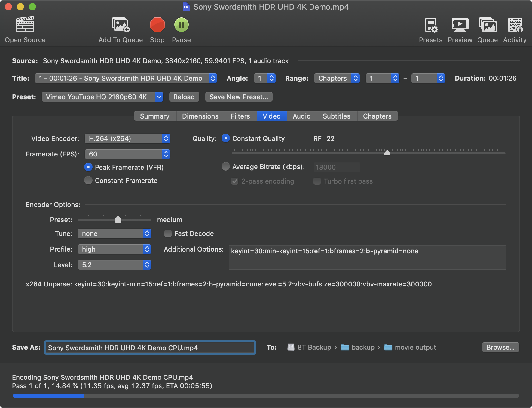Image resolution: width=532 pixels, height=408 pixels.
Task: Click the x264 Unparse text line
Action: tap(229, 284)
